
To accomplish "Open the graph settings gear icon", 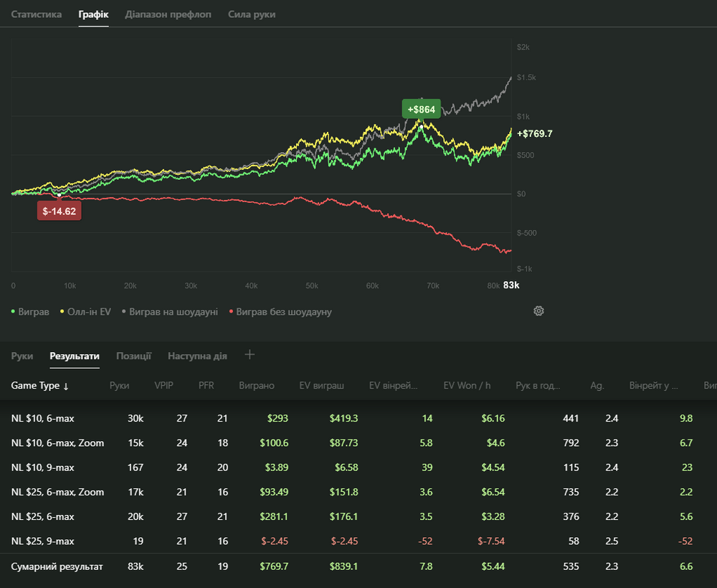I will [x=538, y=311].
